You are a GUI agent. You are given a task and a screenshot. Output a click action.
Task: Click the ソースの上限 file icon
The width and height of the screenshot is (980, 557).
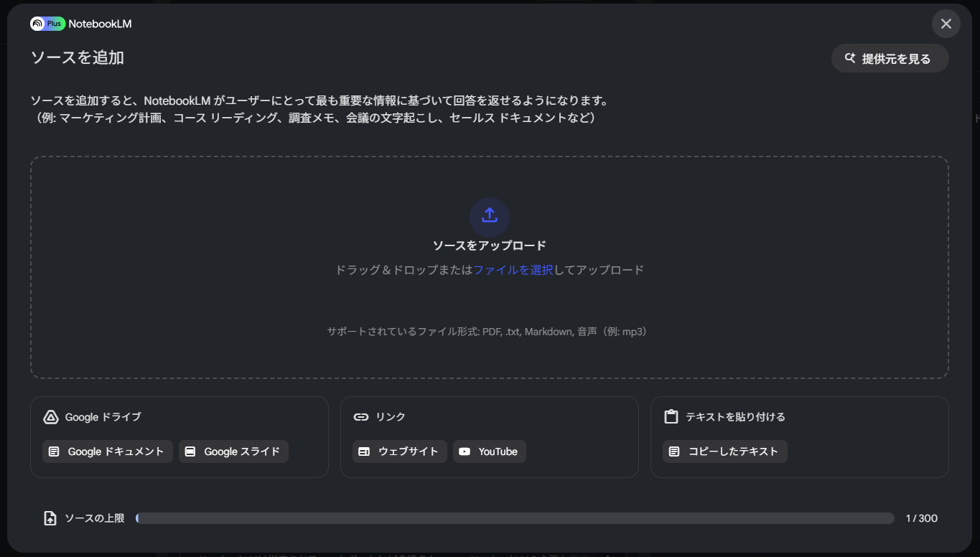click(x=50, y=518)
